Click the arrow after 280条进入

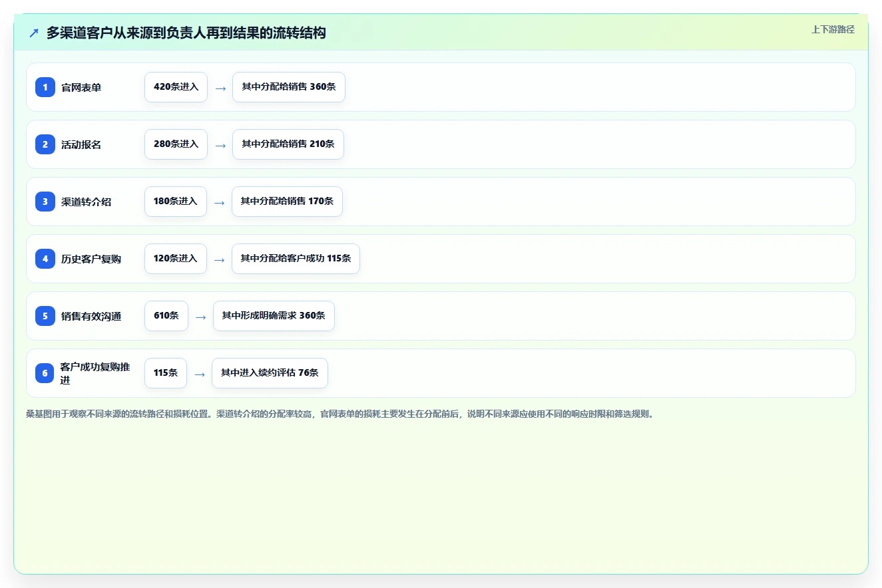[220, 145]
